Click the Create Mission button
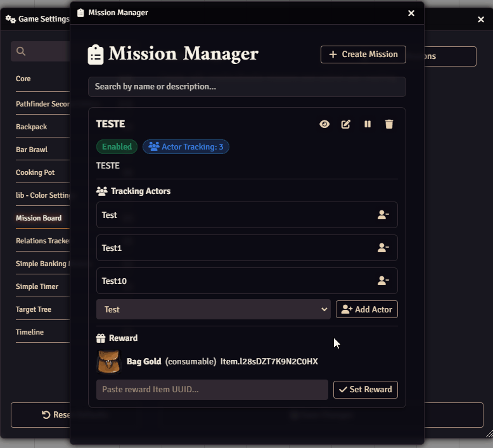The height and width of the screenshot is (448, 493). coord(363,54)
